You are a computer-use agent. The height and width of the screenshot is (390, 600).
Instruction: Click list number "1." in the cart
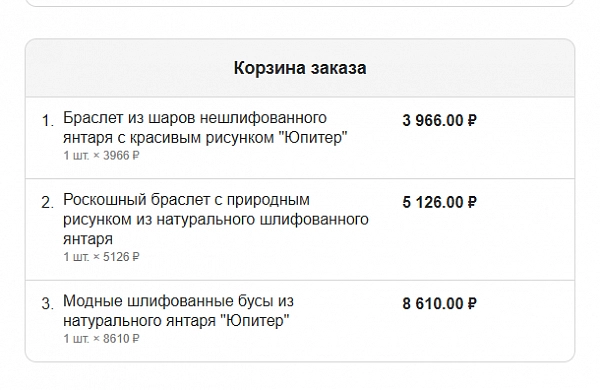[x=48, y=121]
